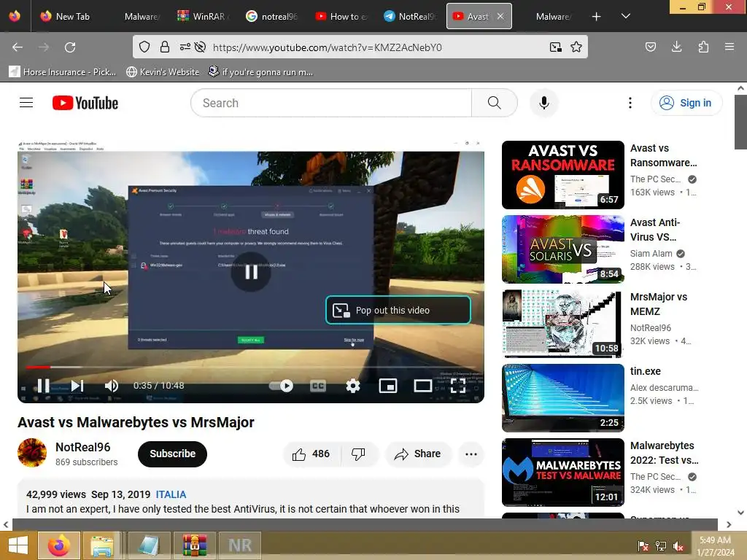The height and width of the screenshot is (560, 747).
Task: Switch to the How to YouTube tab
Action: tap(341, 16)
